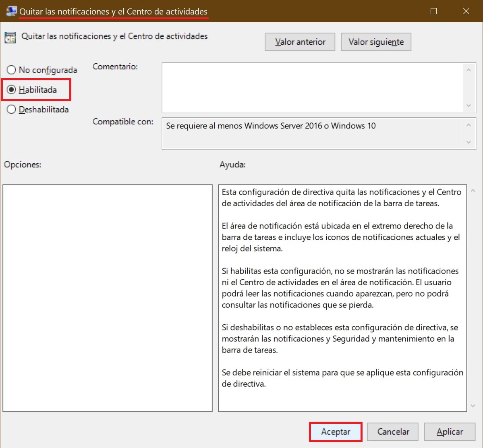483x448 pixels.
Task: Go to Valor siguiente setting
Action: click(376, 42)
